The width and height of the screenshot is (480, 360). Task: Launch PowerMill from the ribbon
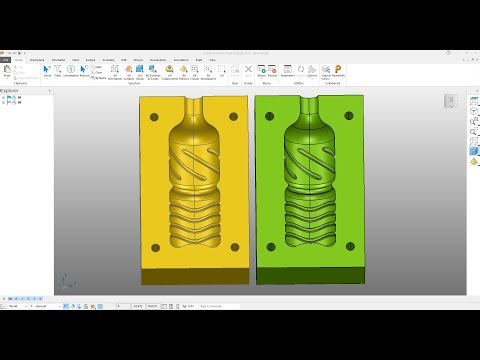[x=338, y=69]
